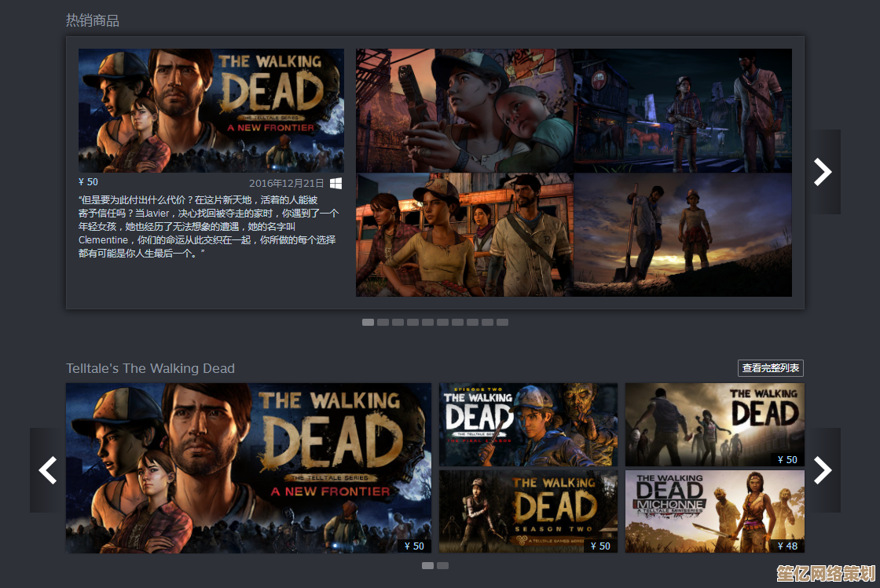Select the eighth pagination dot under 热销商品
The image size is (880, 588).
[x=472, y=323]
